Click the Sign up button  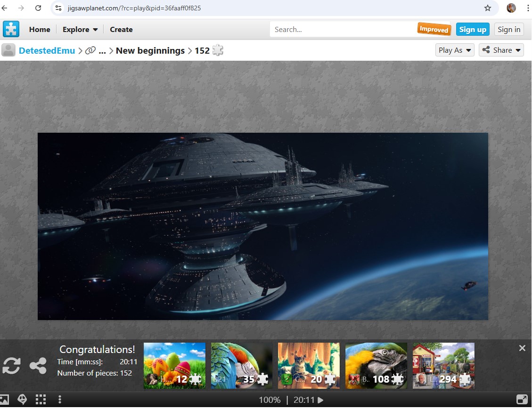click(x=473, y=30)
